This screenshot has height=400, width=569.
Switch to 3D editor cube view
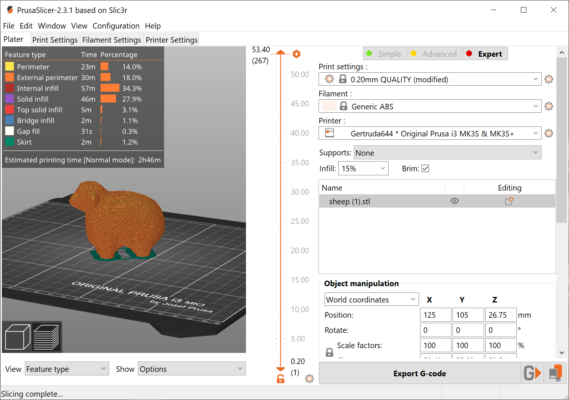click(x=17, y=337)
